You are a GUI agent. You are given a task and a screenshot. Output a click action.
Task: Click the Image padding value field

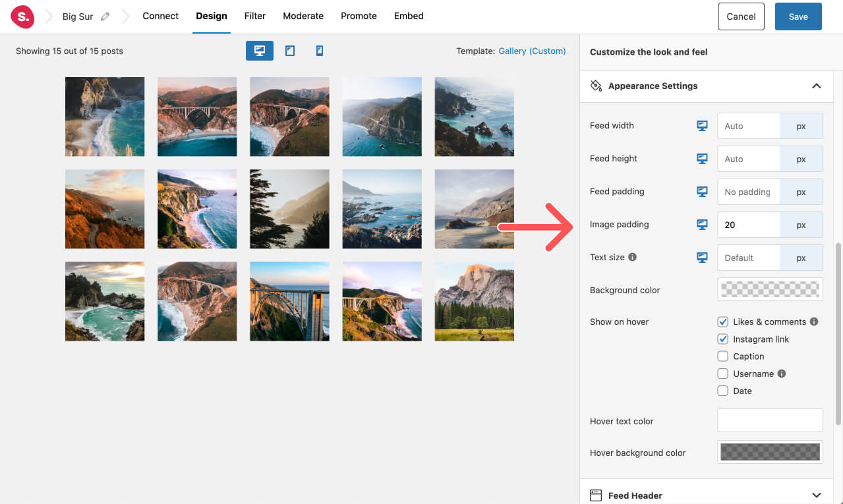coord(749,225)
